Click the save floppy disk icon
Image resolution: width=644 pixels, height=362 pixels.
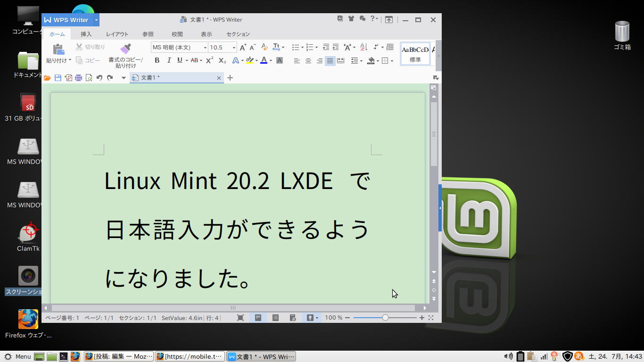[x=58, y=78]
